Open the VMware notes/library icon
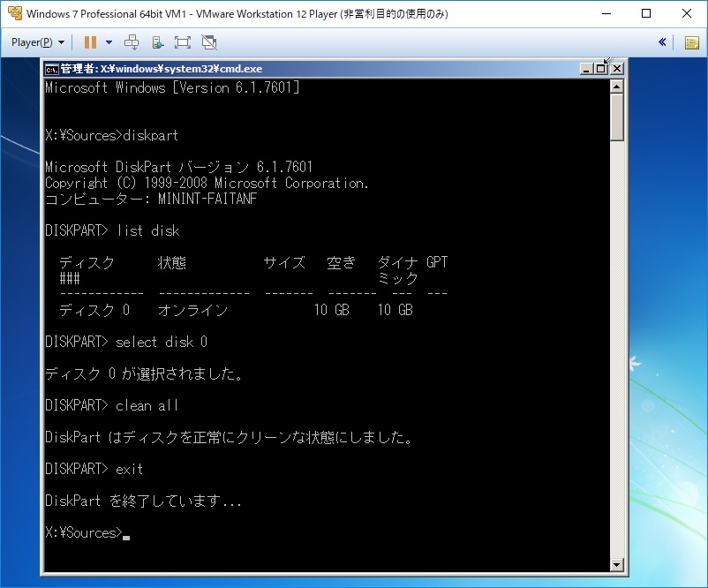The width and height of the screenshot is (708, 588). (x=692, y=43)
